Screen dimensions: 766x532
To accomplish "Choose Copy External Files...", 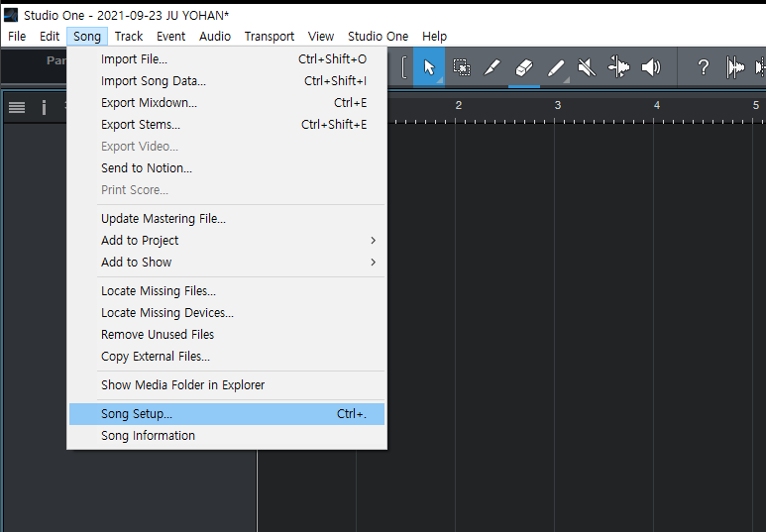I will click(227, 356).
